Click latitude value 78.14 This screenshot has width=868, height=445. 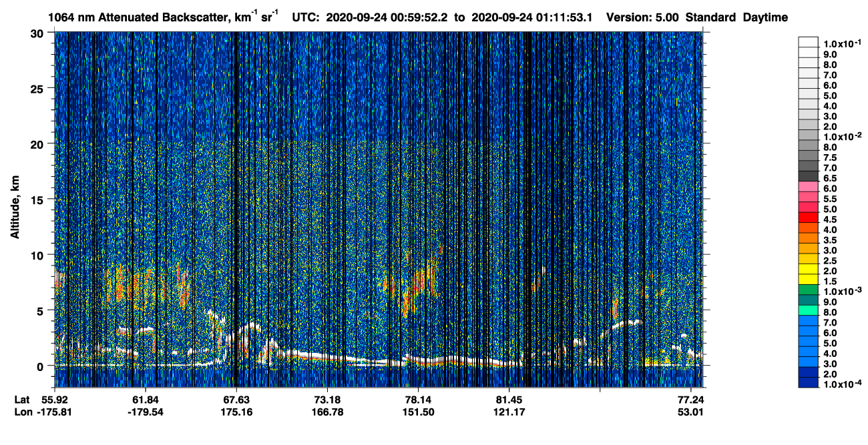pyautogui.click(x=418, y=400)
